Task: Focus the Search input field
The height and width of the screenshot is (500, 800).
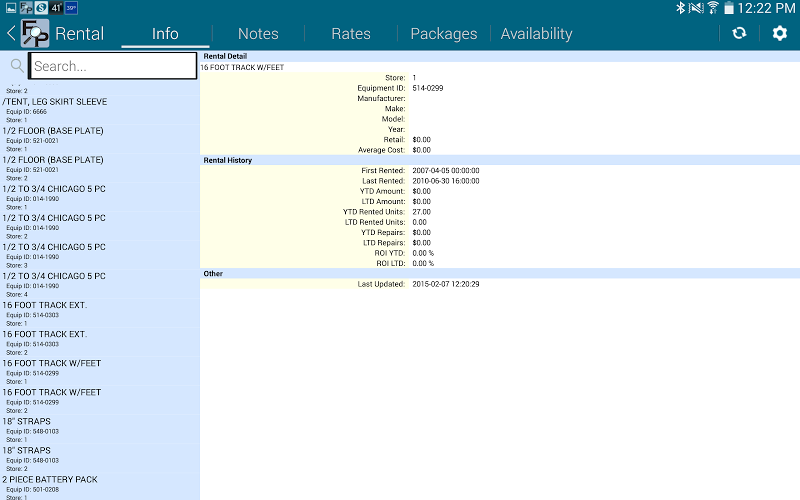Action: coord(113,66)
